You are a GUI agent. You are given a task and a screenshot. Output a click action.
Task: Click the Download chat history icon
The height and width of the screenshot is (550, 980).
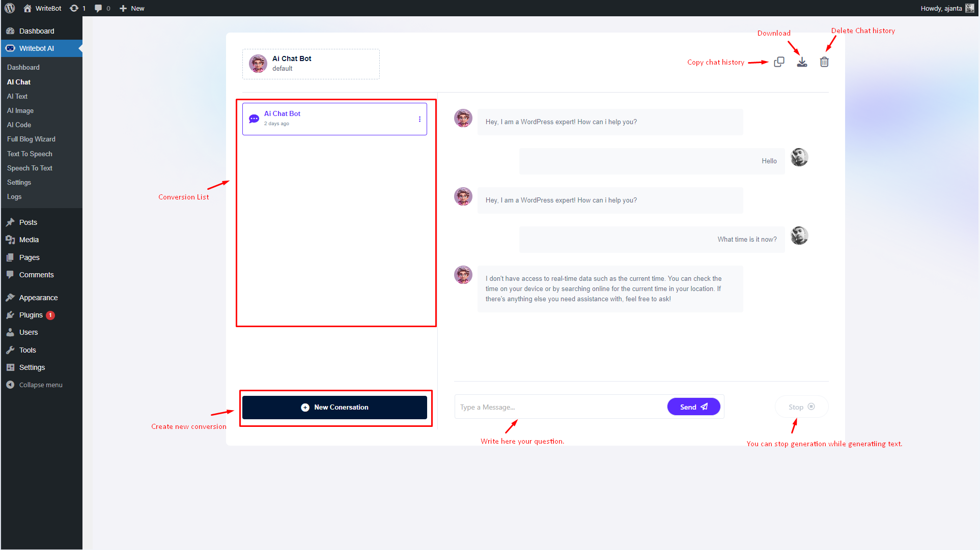click(x=802, y=62)
